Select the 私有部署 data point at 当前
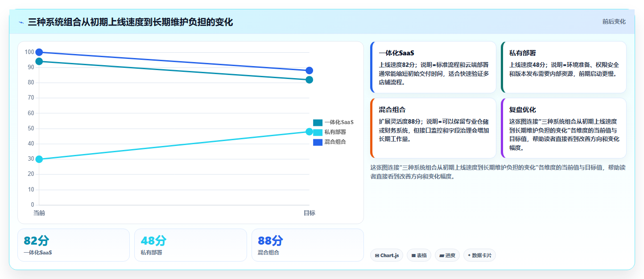Screen dimensions: 644x279 39,159
